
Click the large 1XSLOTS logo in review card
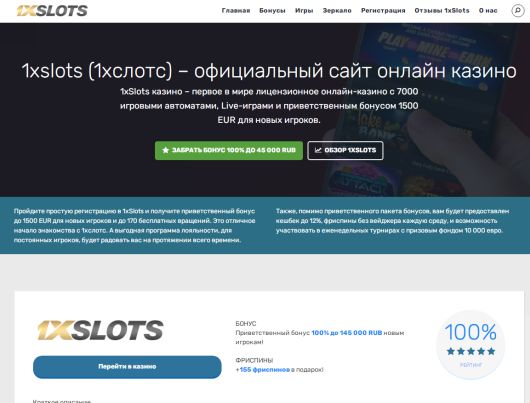(100, 330)
